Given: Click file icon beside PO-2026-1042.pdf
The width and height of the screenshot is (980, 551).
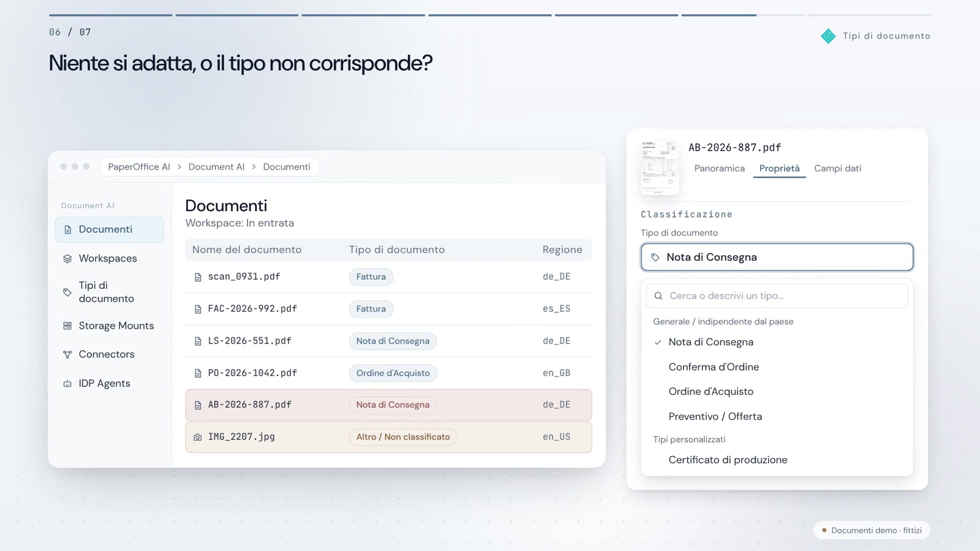Looking at the screenshot, I should click(x=198, y=373).
